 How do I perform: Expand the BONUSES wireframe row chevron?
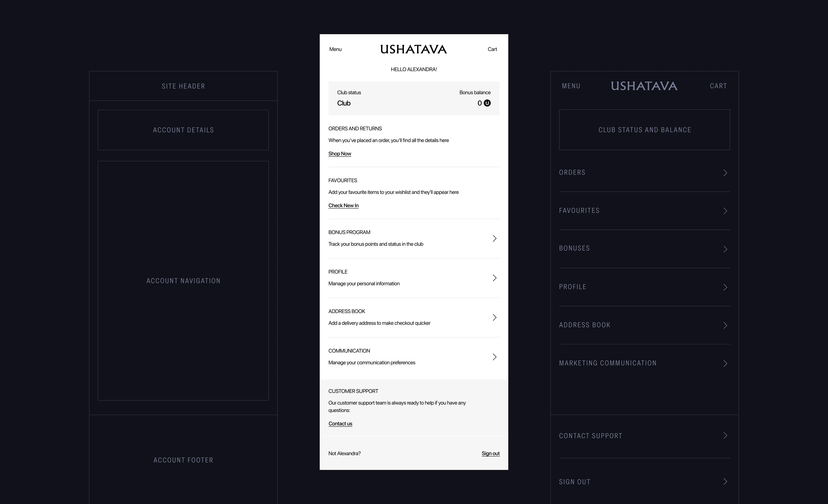[x=725, y=249]
